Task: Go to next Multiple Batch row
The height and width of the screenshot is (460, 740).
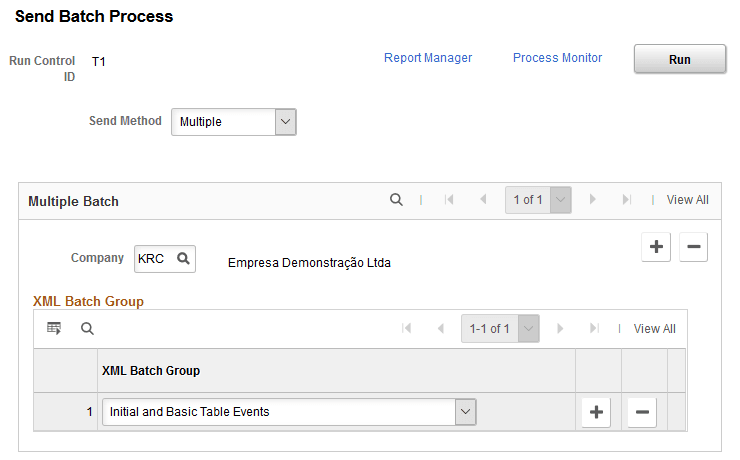Action: point(593,200)
